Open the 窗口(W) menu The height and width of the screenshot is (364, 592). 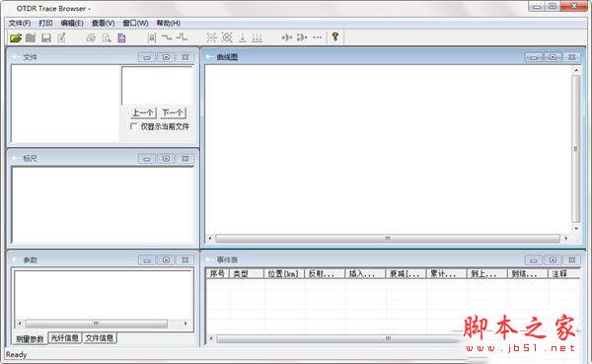coord(135,23)
